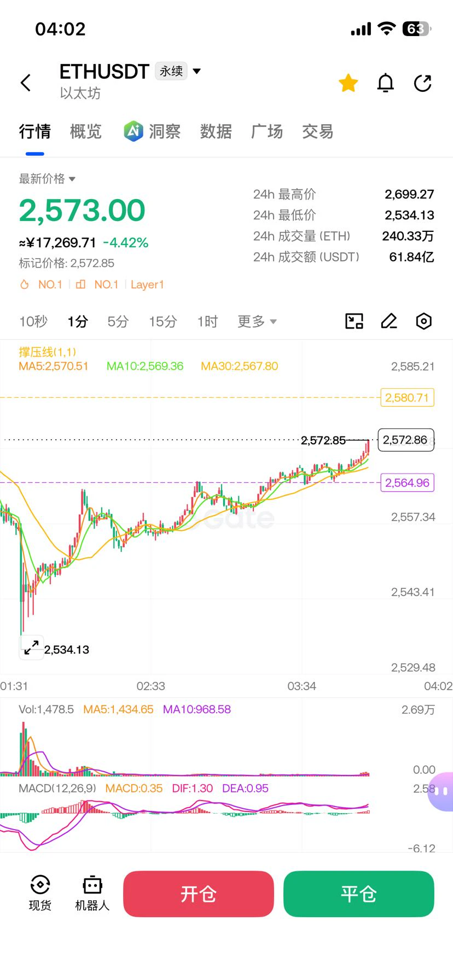Open picture-in-picture chart icon

355,321
